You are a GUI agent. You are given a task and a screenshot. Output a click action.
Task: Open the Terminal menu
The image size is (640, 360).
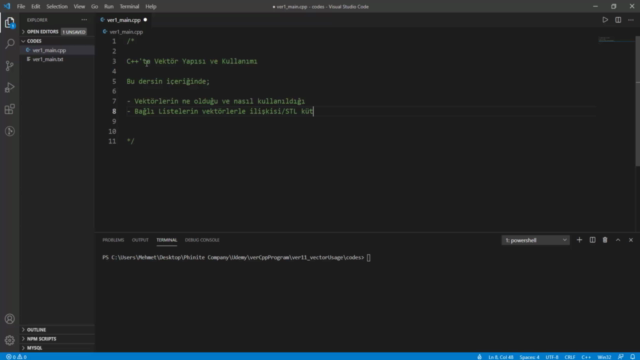(129, 7)
